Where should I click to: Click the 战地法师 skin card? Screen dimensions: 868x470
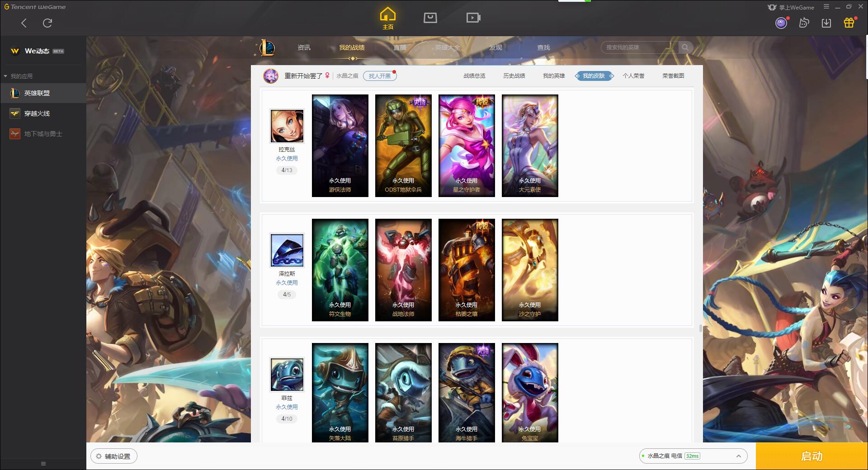point(403,270)
